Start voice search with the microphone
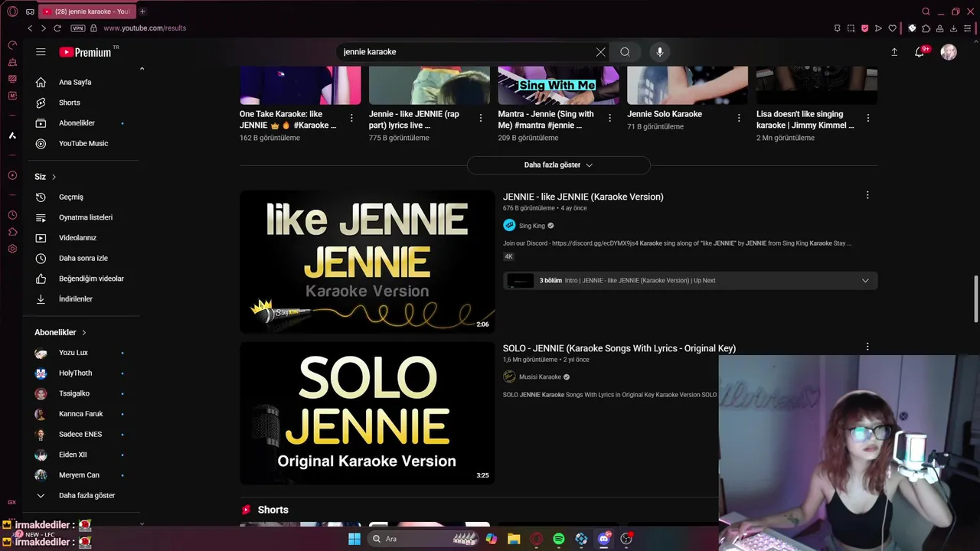This screenshot has height=551, width=980. [x=659, y=52]
